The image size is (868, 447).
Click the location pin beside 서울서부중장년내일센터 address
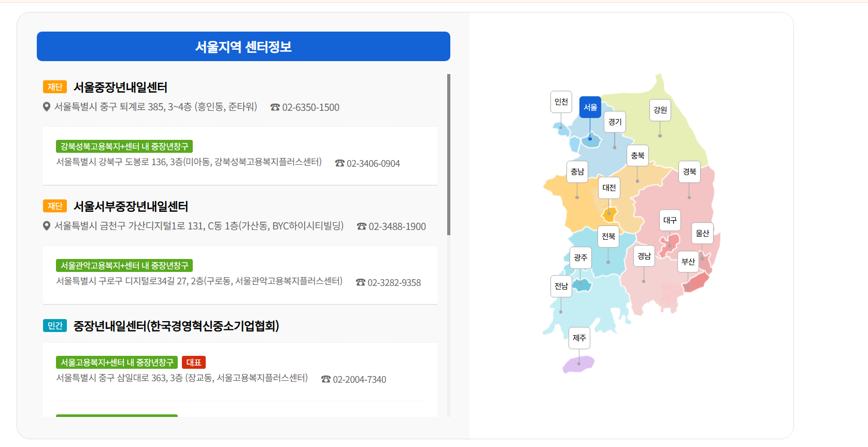[x=47, y=226]
